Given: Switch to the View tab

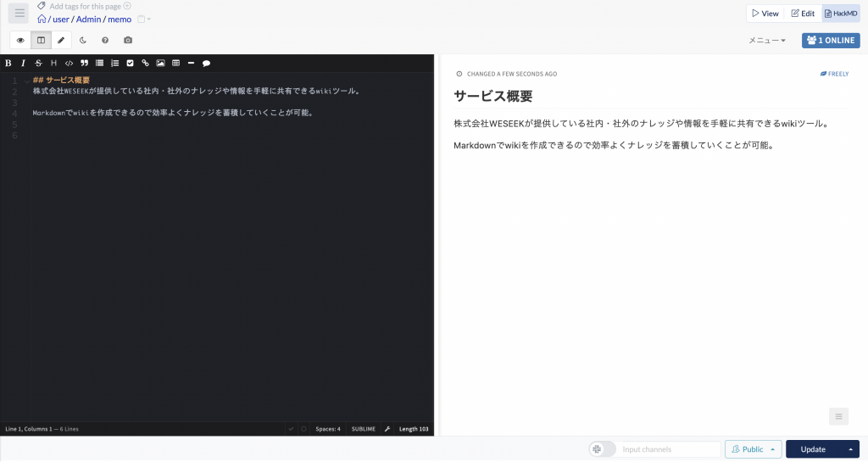Looking at the screenshot, I should 765,14.
